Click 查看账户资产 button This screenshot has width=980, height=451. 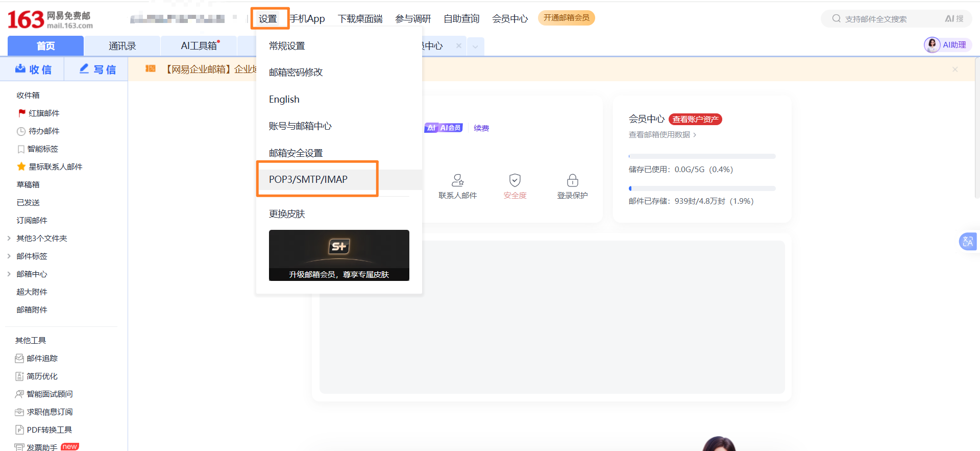[x=695, y=119]
